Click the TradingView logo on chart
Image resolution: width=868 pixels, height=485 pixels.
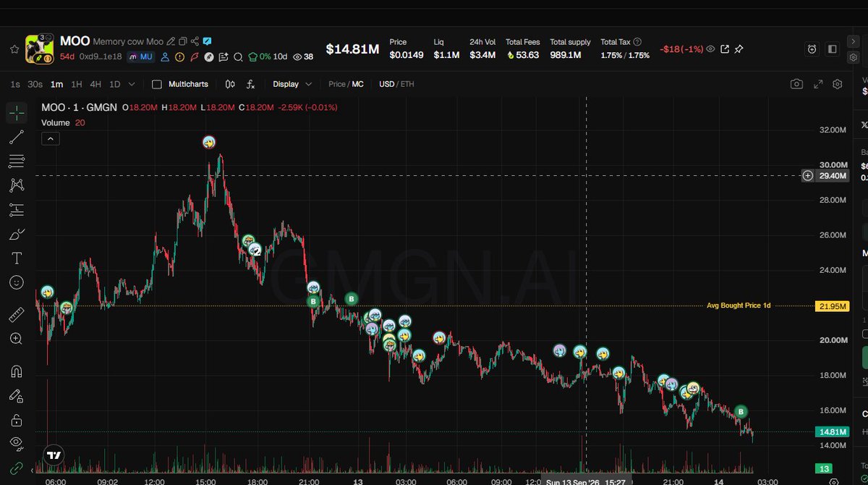coord(54,455)
